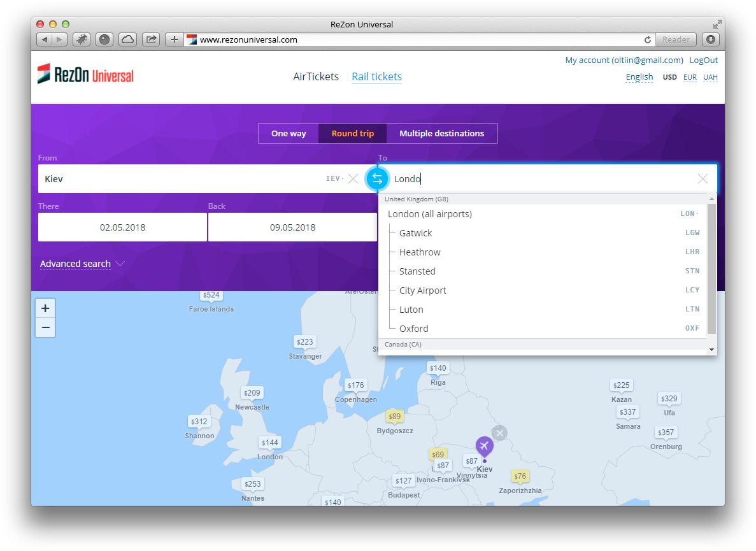
Task: Reload the page with refresh icon
Action: point(648,39)
